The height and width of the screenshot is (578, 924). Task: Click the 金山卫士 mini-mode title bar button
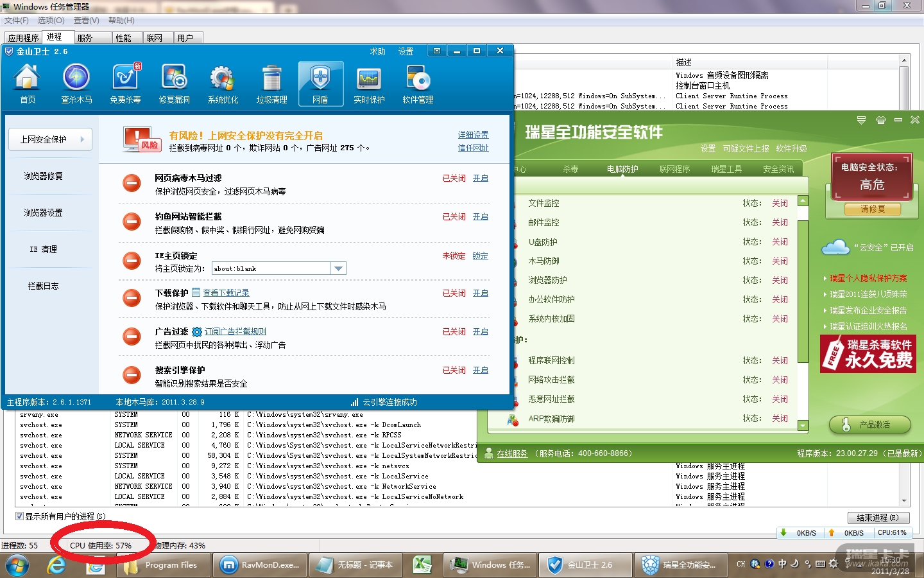(x=437, y=51)
